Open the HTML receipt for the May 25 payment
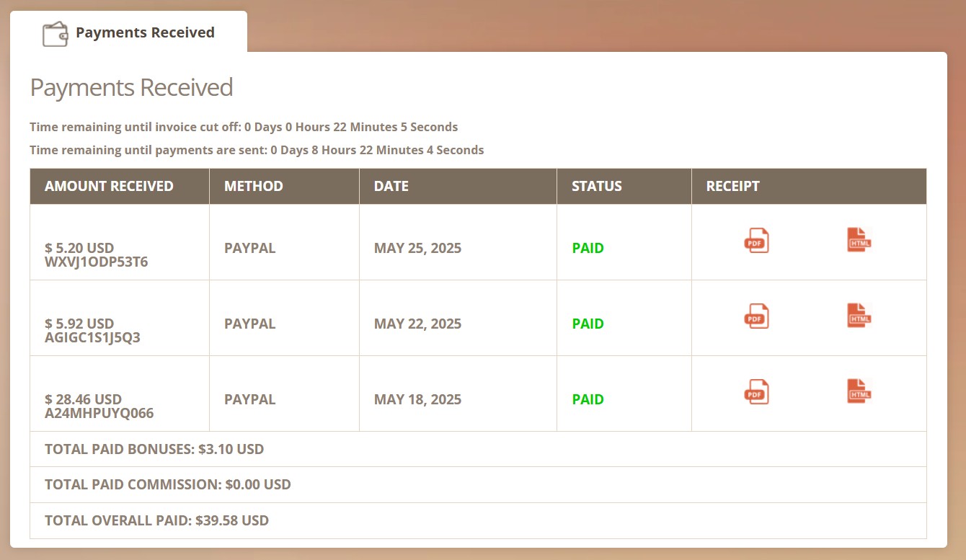Image resolution: width=966 pixels, height=560 pixels. 858,241
